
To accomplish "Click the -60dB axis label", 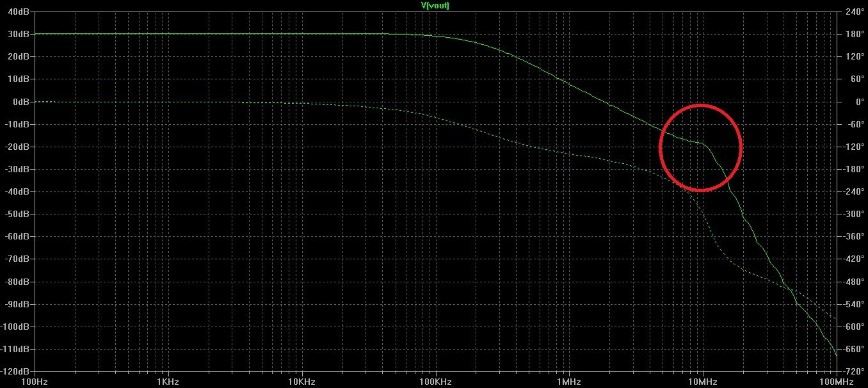I will (x=18, y=236).
